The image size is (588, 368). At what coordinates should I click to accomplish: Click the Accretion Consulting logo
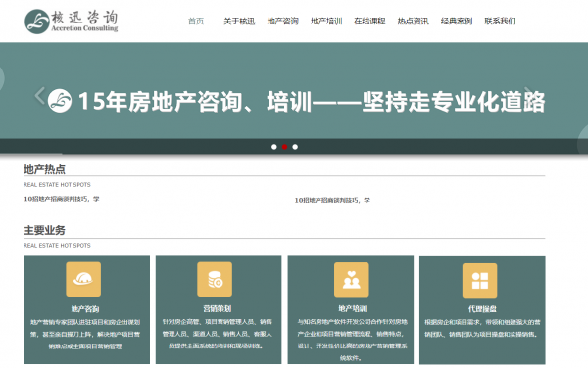(x=72, y=22)
